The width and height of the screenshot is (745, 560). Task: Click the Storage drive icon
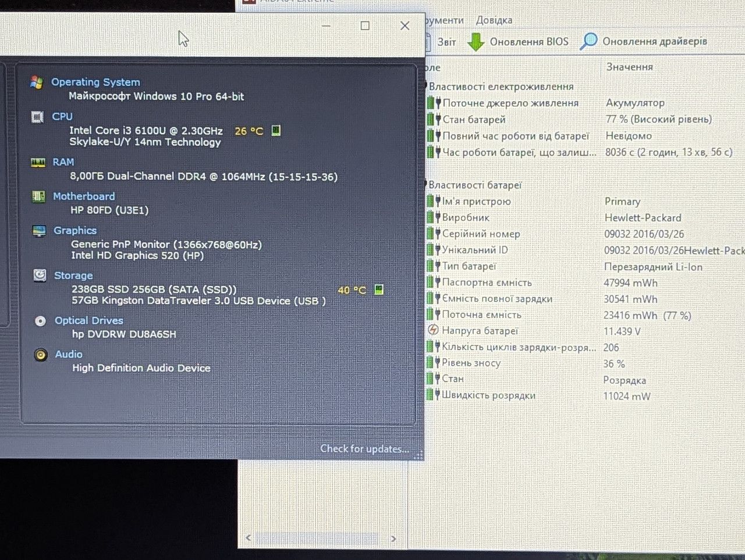(x=40, y=275)
